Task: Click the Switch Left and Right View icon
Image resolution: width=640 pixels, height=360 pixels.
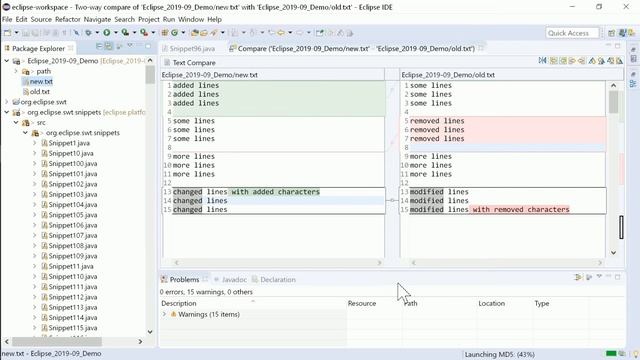Action: point(542,61)
